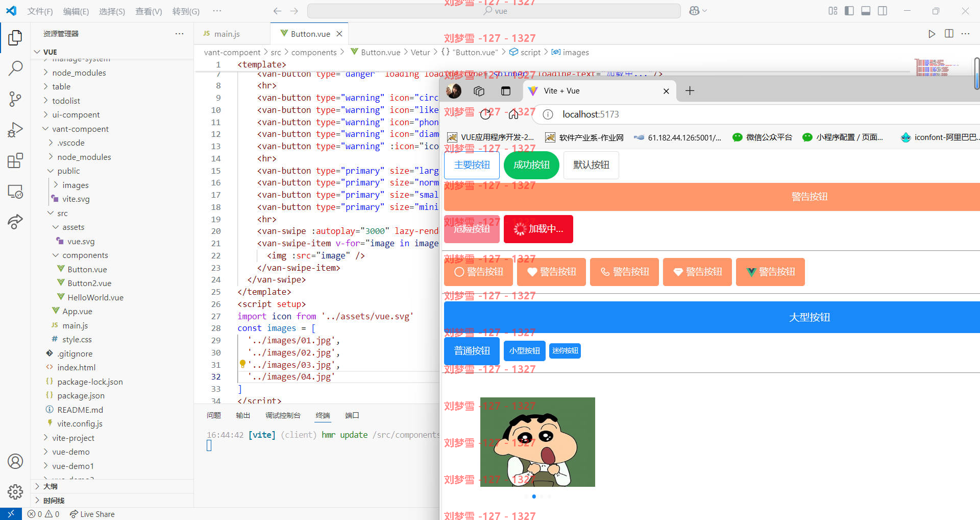980x520 pixels.
Task: Click the 迷你按钮 mini button
Action: (x=565, y=351)
